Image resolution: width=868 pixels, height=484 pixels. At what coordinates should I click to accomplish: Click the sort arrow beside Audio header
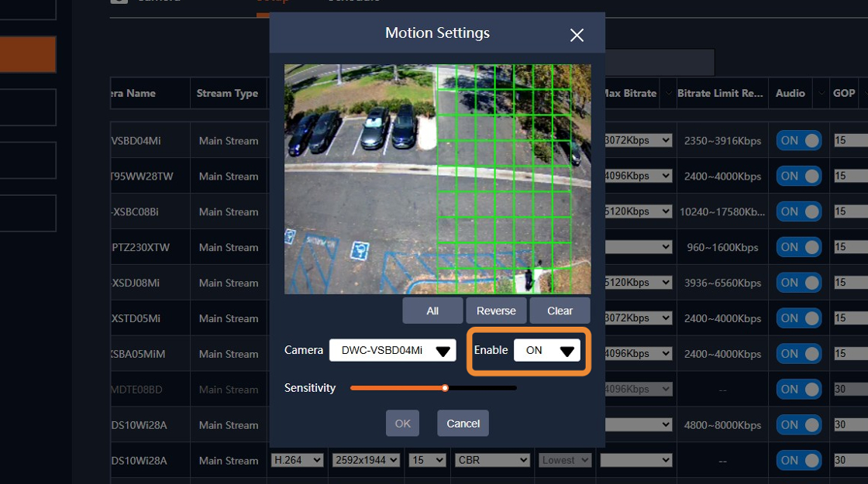click(821, 93)
